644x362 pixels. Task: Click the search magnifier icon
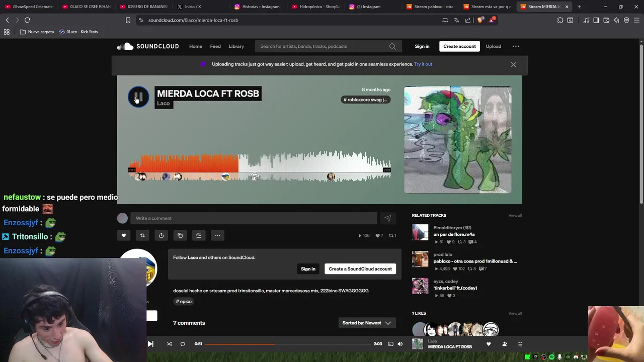point(392,46)
